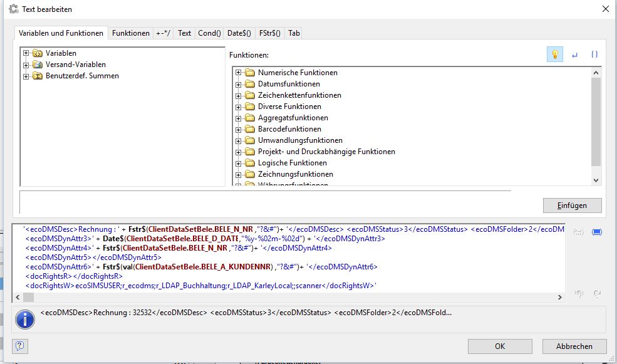Select the Variablen folder icon
Image resolution: width=617 pixels, height=364 pixels.
coord(38,53)
